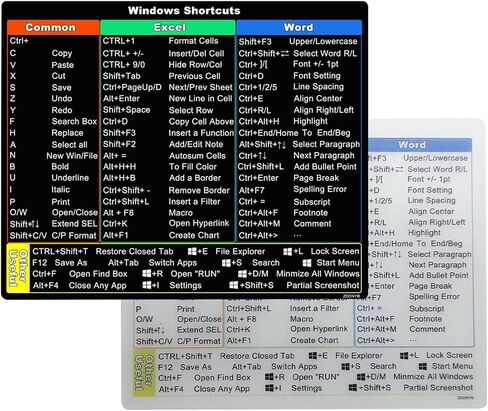Click "Open Find Box" on the white pad

[222, 378]
